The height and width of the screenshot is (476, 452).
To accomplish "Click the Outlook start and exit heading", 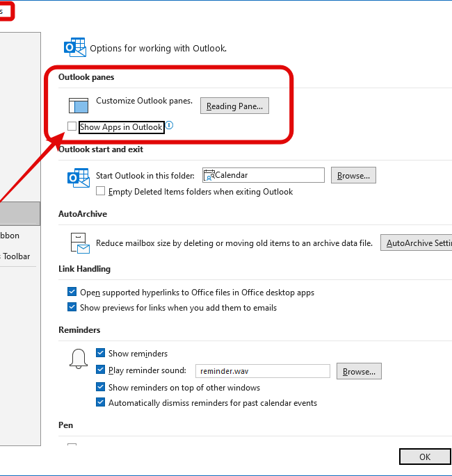I will point(101,149).
